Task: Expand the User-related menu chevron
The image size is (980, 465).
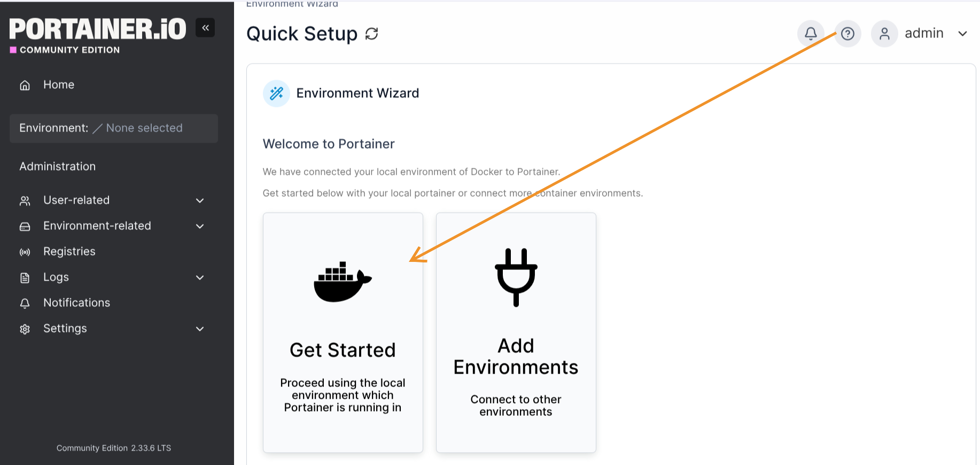Action: point(200,200)
